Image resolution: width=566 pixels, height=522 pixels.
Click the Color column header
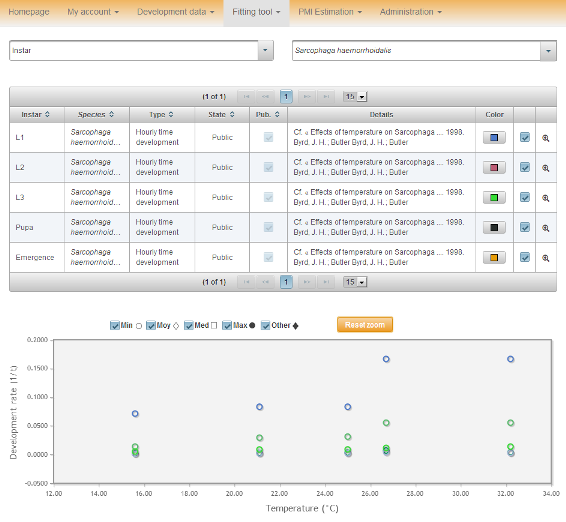click(x=494, y=114)
